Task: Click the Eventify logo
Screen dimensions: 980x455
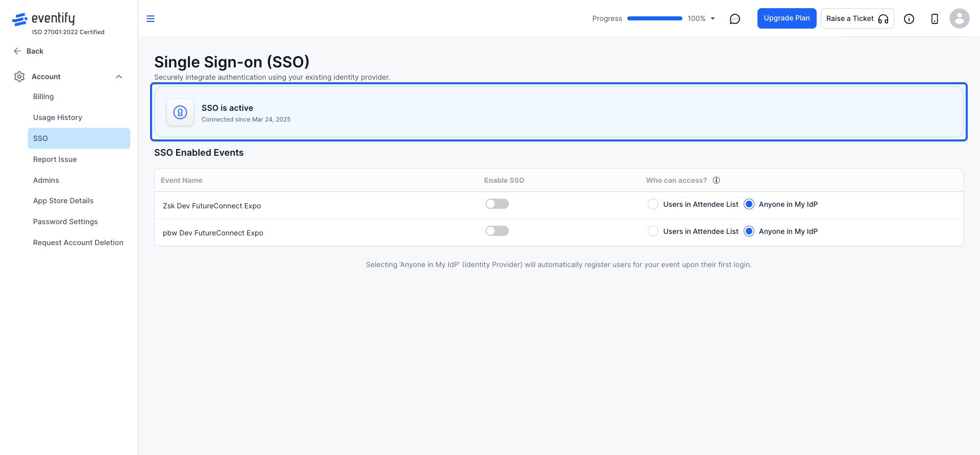Action: tap(44, 19)
